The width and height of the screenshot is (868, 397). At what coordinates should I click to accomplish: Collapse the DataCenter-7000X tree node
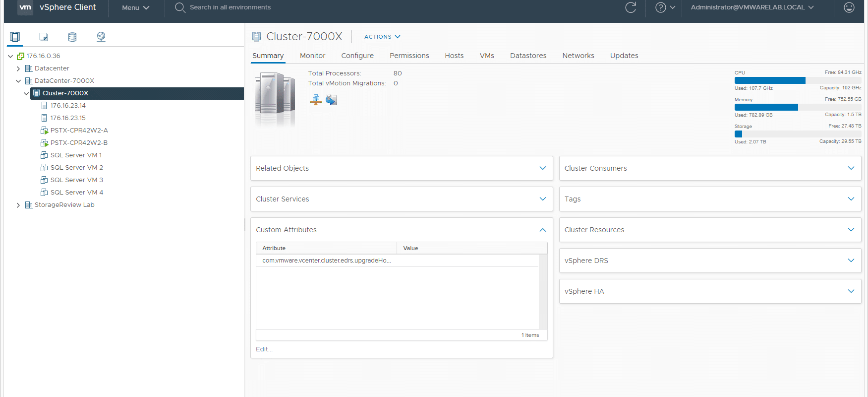(x=18, y=81)
